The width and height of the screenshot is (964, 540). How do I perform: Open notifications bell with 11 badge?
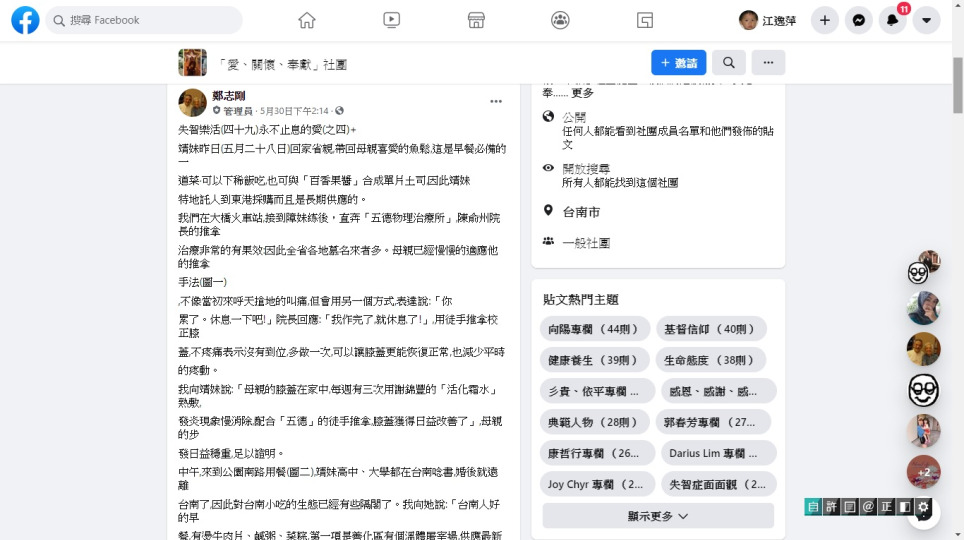(x=892, y=20)
